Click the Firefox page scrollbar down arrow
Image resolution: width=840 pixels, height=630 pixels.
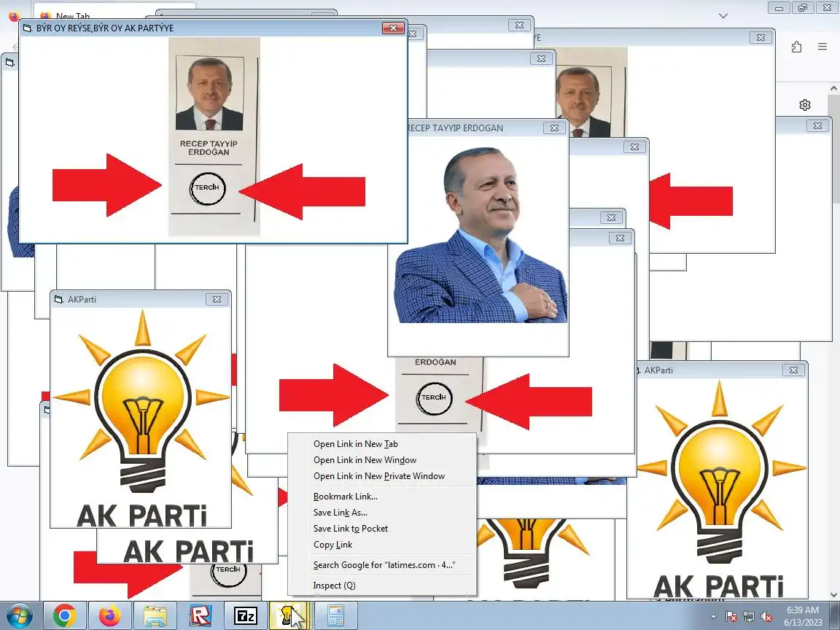tap(833, 595)
